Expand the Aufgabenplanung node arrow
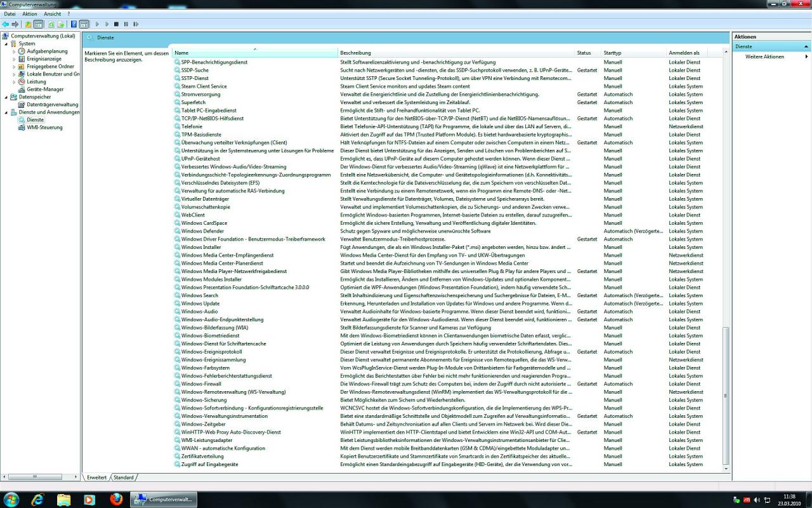The image size is (812, 508). pyautogui.click(x=14, y=51)
